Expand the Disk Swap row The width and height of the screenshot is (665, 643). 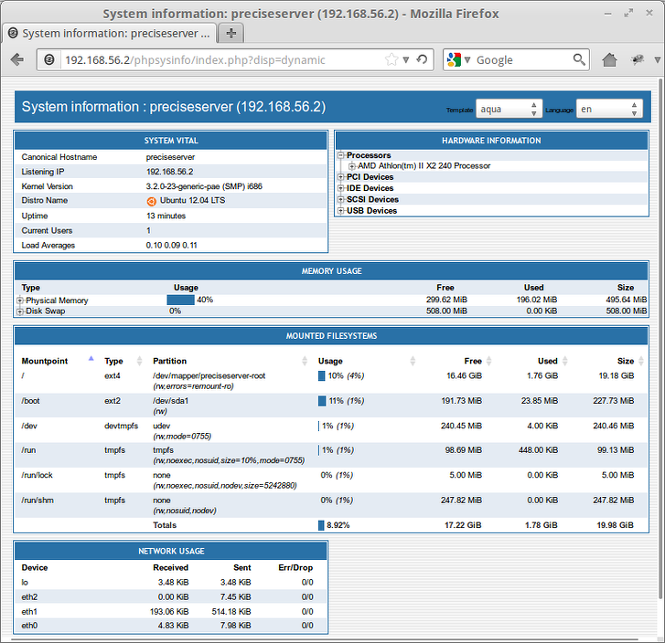pos(20,311)
